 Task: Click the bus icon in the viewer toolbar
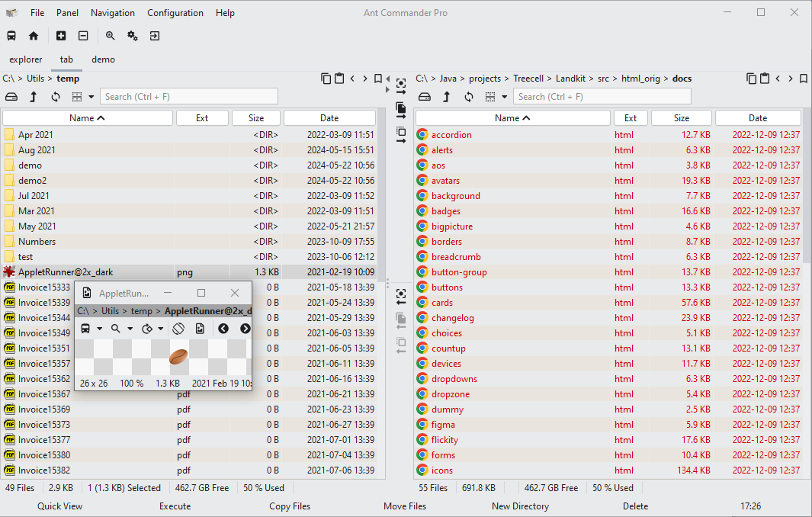85,329
